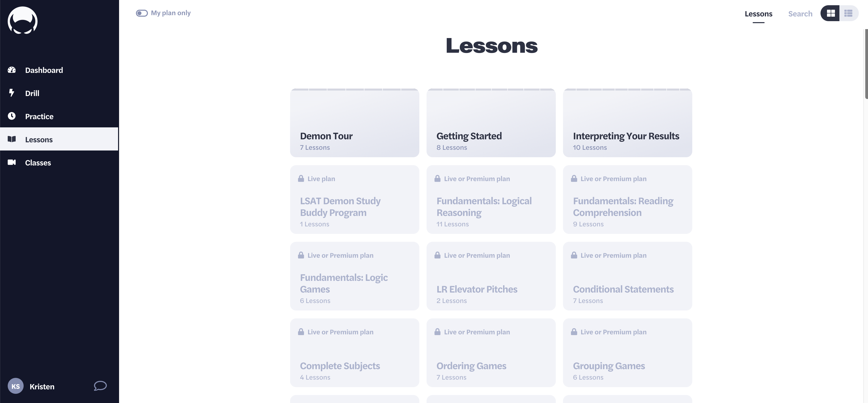868x403 pixels.
Task: Select the Lessons tab at top
Action: [758, 14]
